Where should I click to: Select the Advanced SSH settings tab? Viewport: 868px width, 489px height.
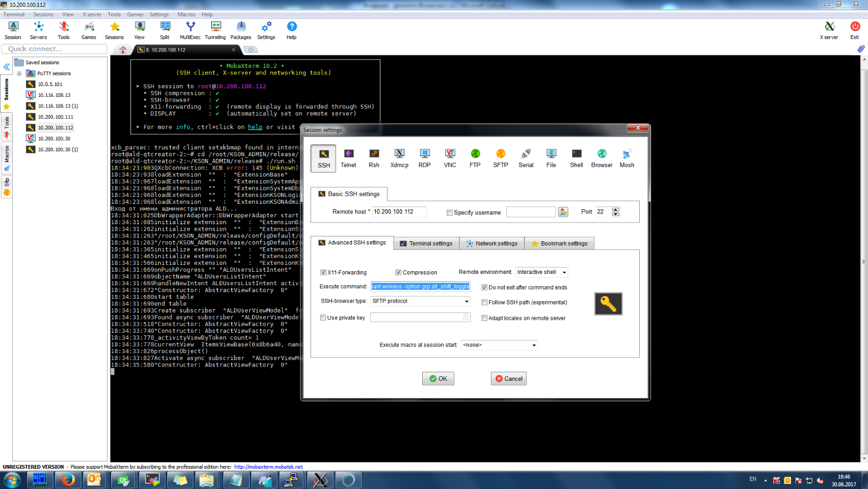pos(352,243)
